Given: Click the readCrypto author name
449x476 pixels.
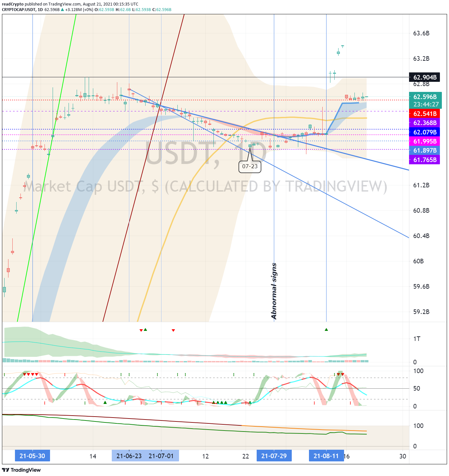Looking at the screenshot, I should pos(13,4).
